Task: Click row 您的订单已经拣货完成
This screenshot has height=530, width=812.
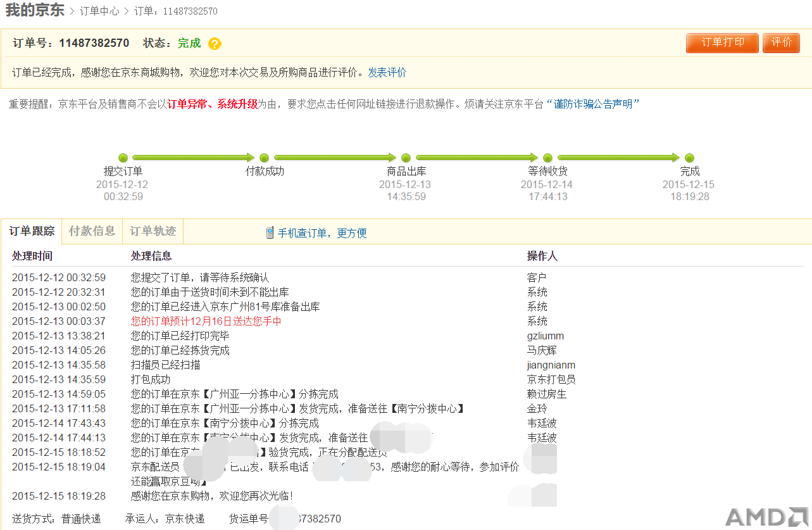Action: point(180,350)
